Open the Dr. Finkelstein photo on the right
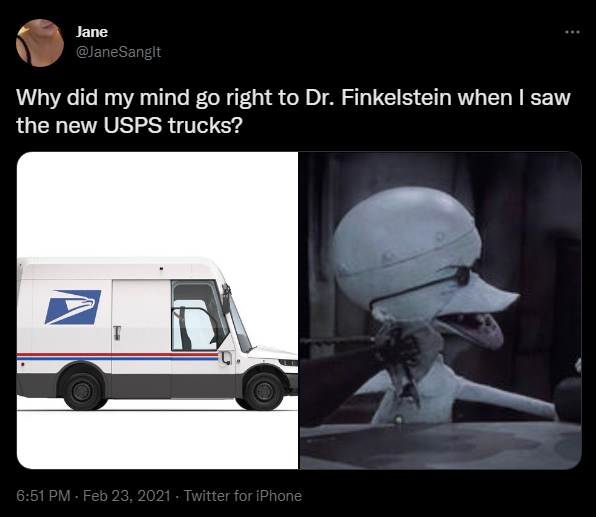The image size is (596, 517). point(441,310)
